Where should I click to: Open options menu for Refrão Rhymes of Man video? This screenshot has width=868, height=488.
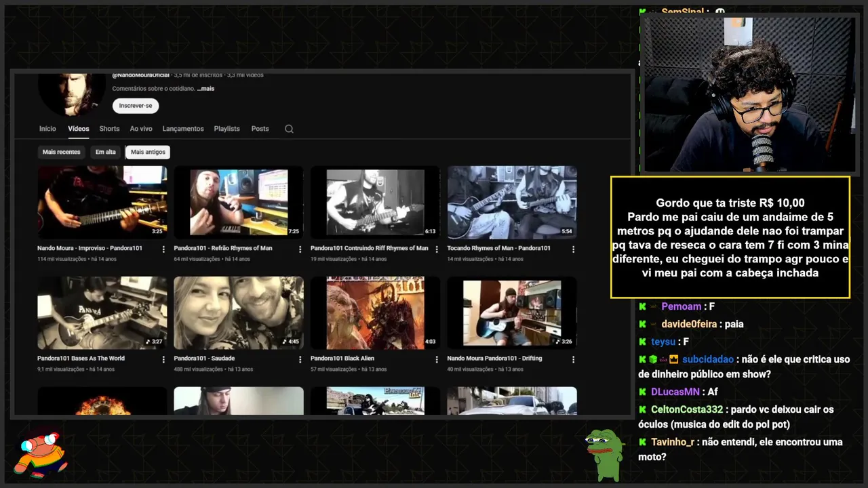[300, 249]
